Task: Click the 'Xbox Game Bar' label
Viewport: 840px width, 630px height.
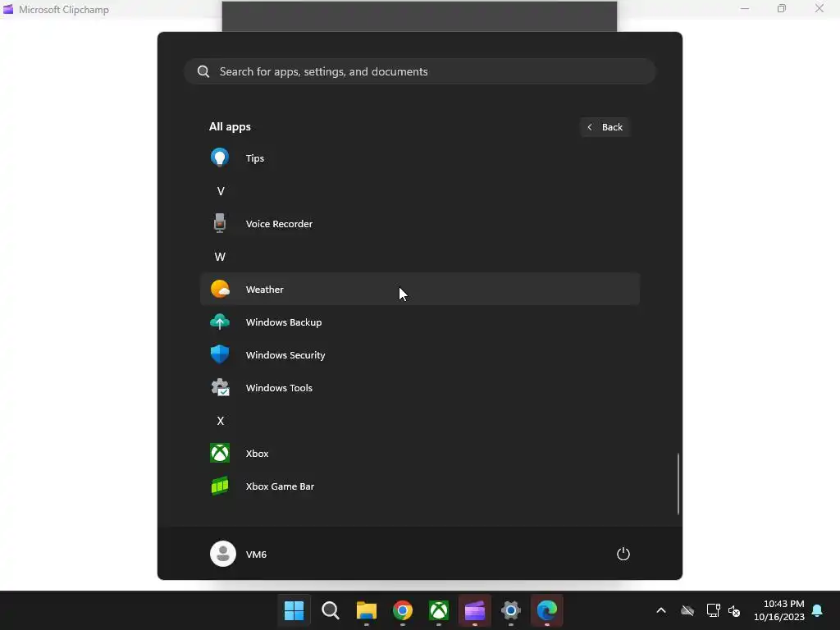Action: click(x=281, y=486)
